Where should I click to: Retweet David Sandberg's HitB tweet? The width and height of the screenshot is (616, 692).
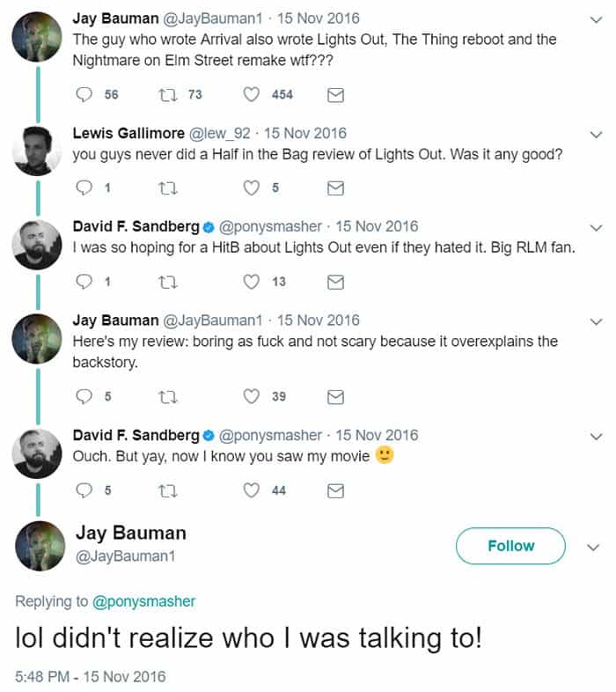pos(166,282)
